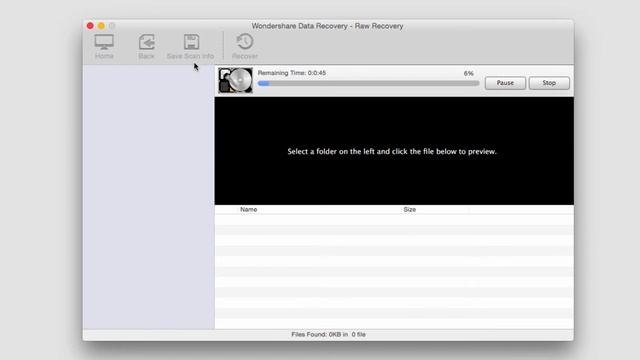Image resolution: width=640 pixels, height=360 pixels.
Task: Click the hard drive thumbnail
Action: click(x=236, y=80)
